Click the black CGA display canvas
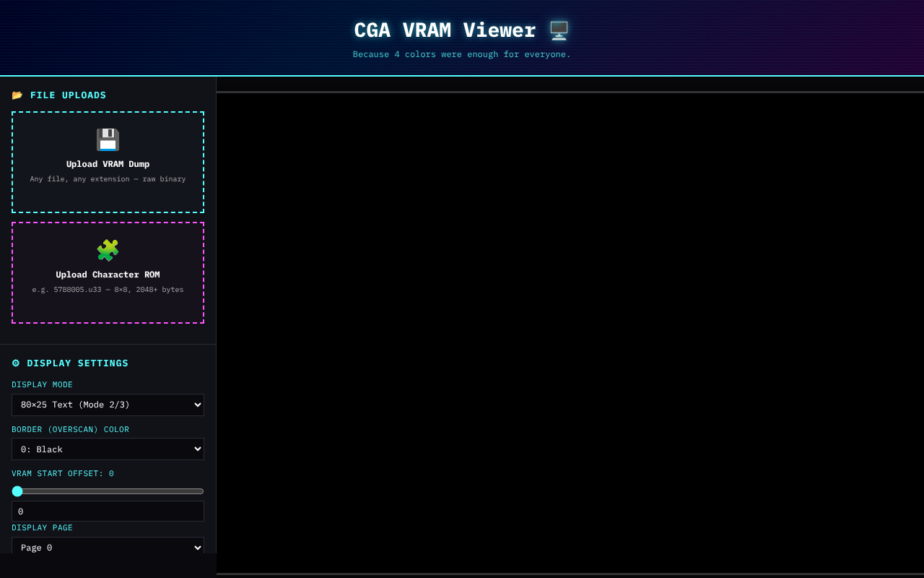 coord(570,333)
